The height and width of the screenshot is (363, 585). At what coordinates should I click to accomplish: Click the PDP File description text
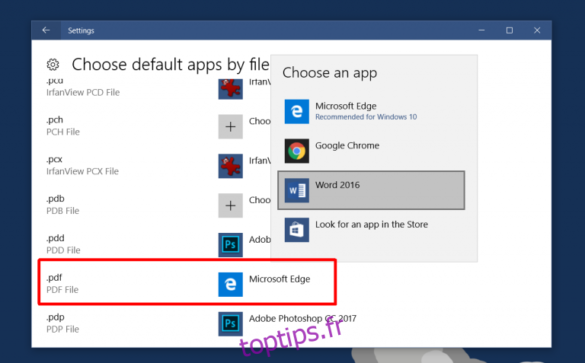click(63, 329)
